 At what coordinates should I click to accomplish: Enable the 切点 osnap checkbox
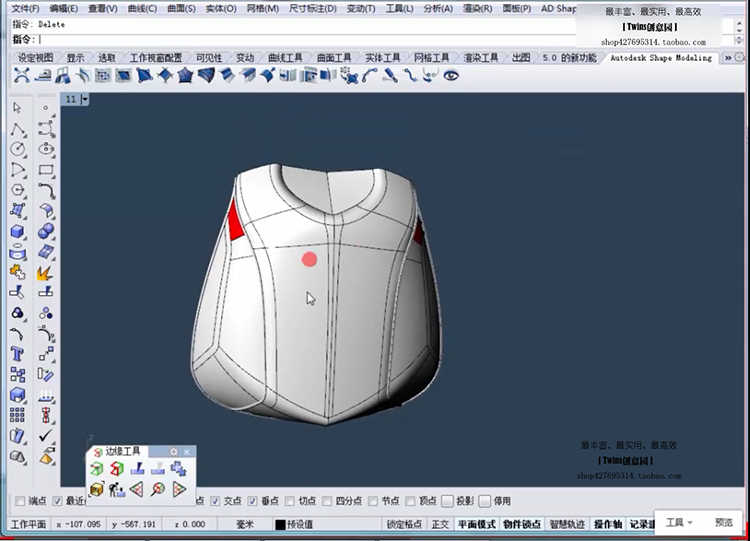pos(290,501)
